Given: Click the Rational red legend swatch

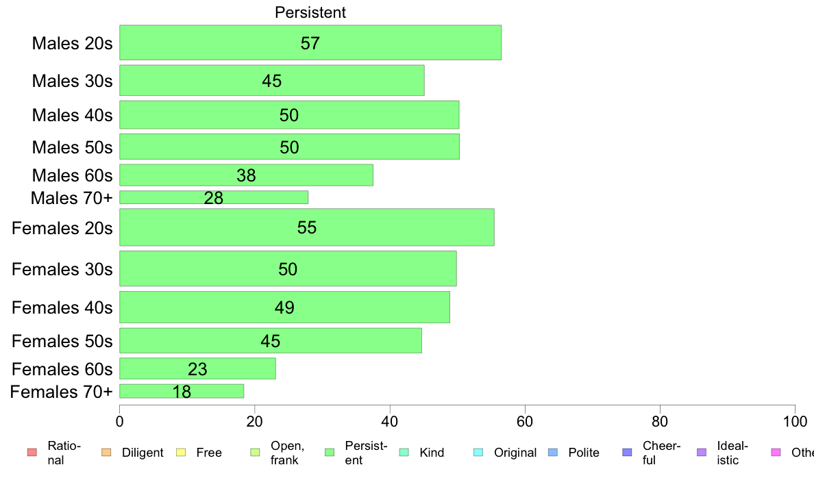Looking at the screenshot, I should [32, 453].
